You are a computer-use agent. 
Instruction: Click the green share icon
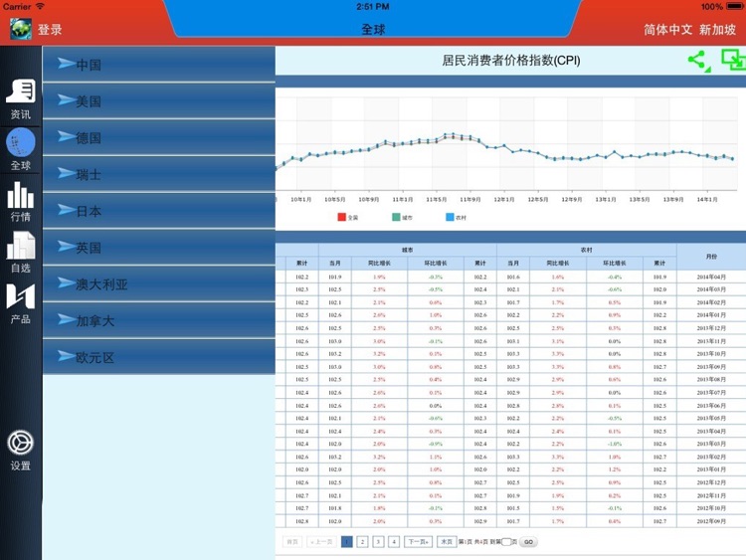pyautogui.click(x=699, y=61)
